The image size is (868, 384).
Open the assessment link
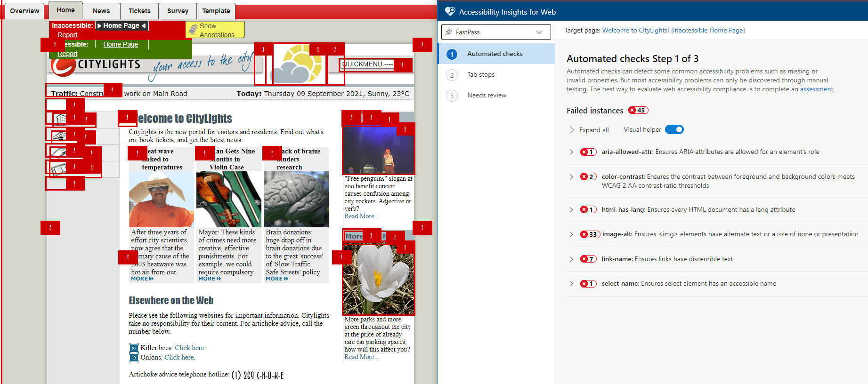816,89
